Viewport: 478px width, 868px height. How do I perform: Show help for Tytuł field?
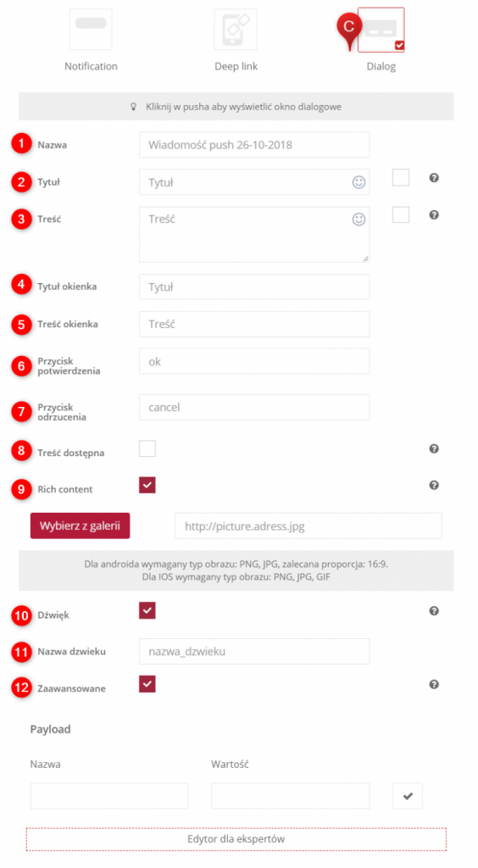434,178
